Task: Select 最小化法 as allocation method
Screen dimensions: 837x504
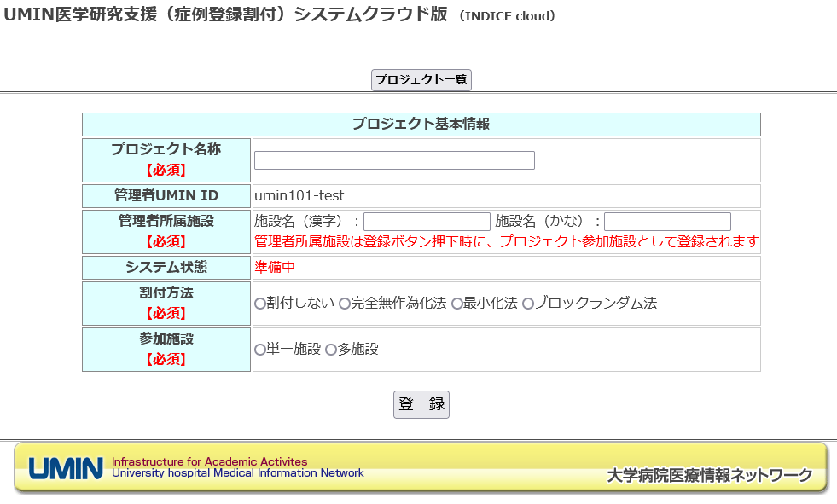Action: point(457,304)
